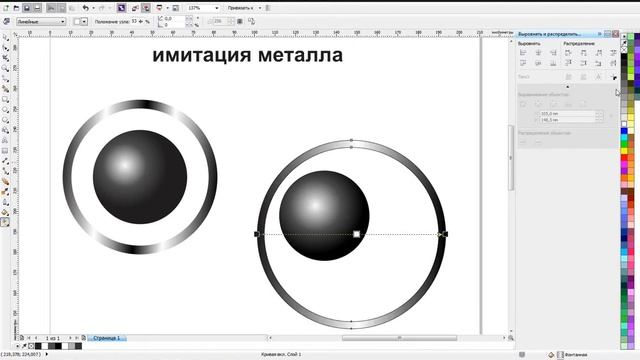Save the document with floppy icon
The image size is (640, 360).
pyautogui.click(x=27, y=8)
